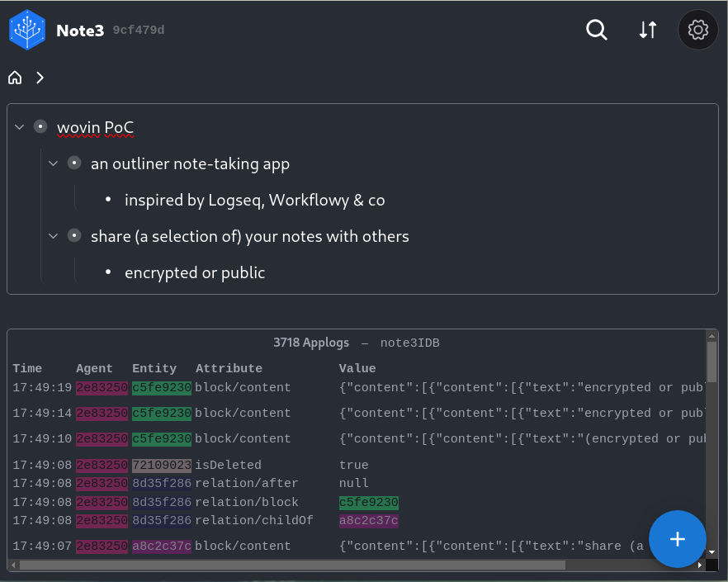
Task: Click the bullet of 'wovin PoC'
Action: coord(40,126)
